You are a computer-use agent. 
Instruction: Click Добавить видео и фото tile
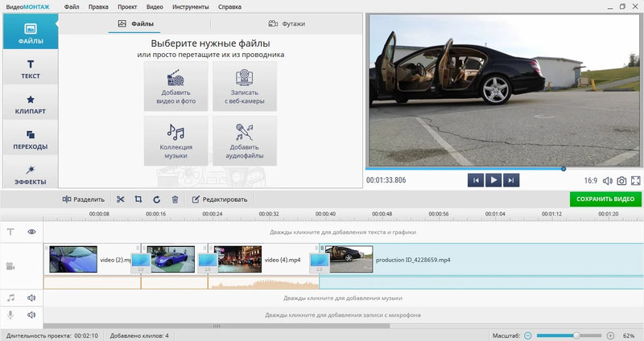(175, 87)
